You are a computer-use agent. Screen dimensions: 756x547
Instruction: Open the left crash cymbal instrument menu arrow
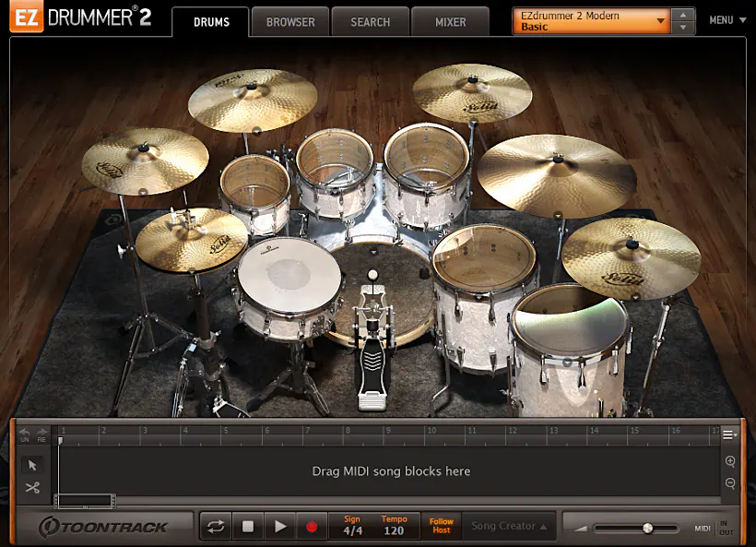tap(143, 193)
